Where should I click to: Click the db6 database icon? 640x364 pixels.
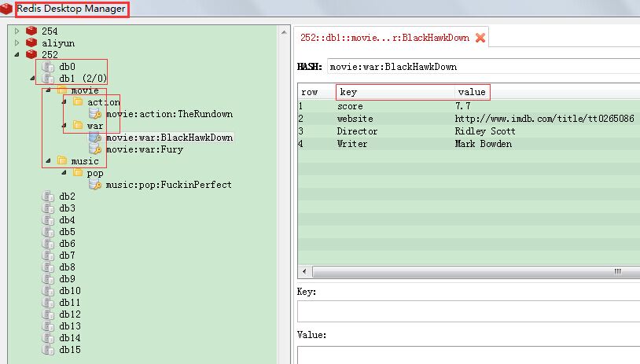(x=48, y=244)
